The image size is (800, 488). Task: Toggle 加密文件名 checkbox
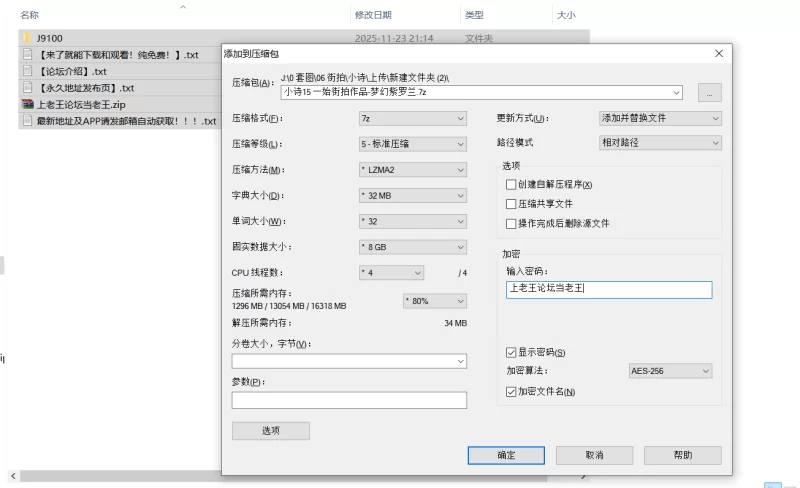click(x=512, y=392)
